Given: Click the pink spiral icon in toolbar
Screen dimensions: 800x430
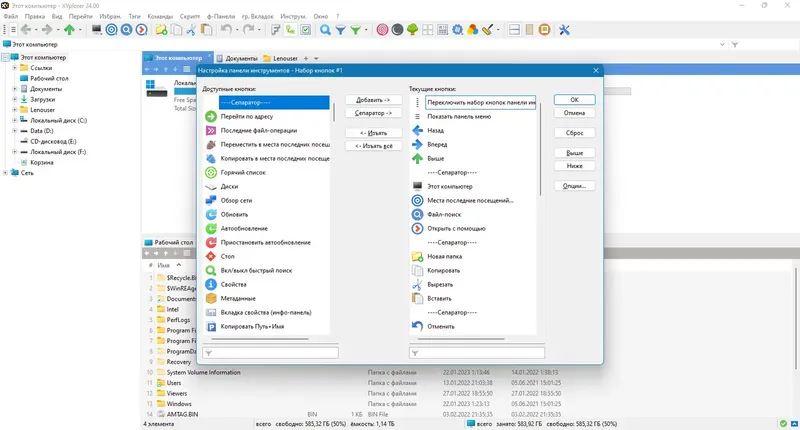Looking at the screenshot, I should pyautogui.click(x=382, y=30).
